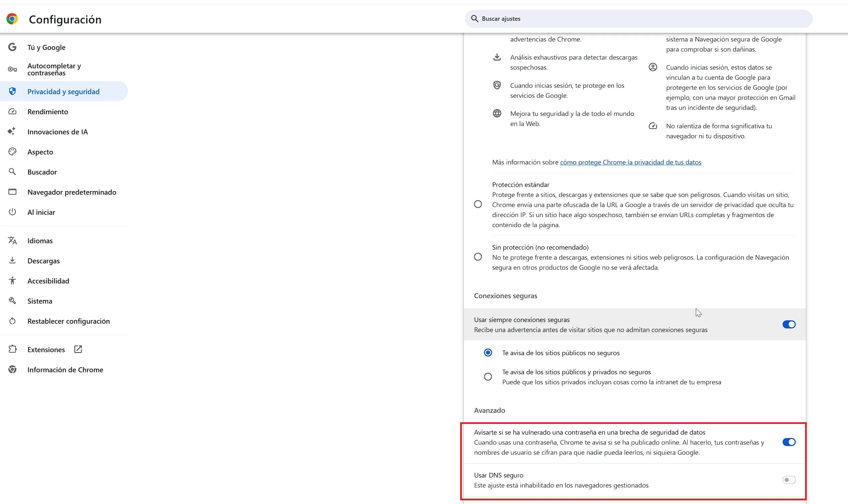Screen dimensions: 848x504
Task: Go to Privacidad y seguridad section
Action: [x=64, y=91]
